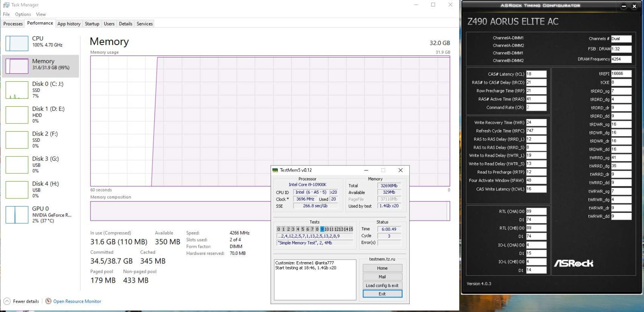This screenshot has width=644, height=312.
Task: Click the Mail button in TestMem5
Action: coord(382,277)
